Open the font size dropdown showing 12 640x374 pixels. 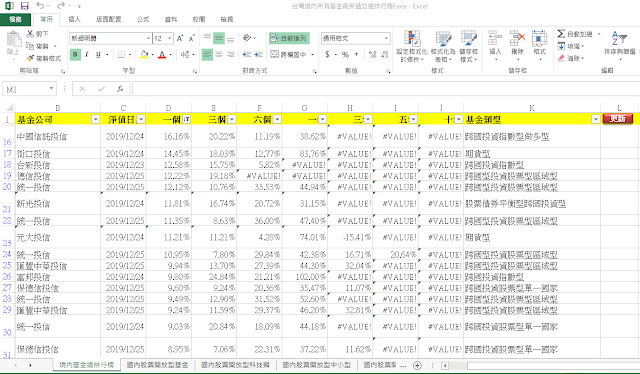169,38
